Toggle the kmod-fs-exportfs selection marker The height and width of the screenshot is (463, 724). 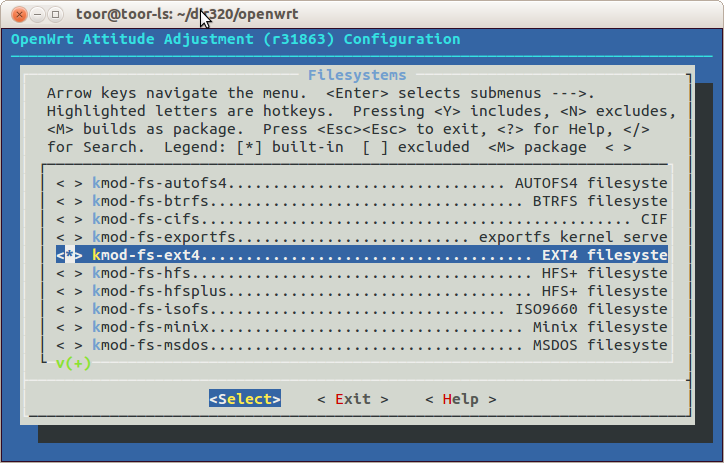pyautogui.click(x=69, y=237)
